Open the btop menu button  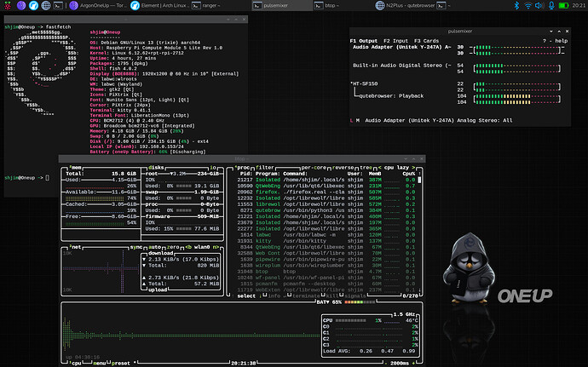pyautogui.click(x=101, y=361)
